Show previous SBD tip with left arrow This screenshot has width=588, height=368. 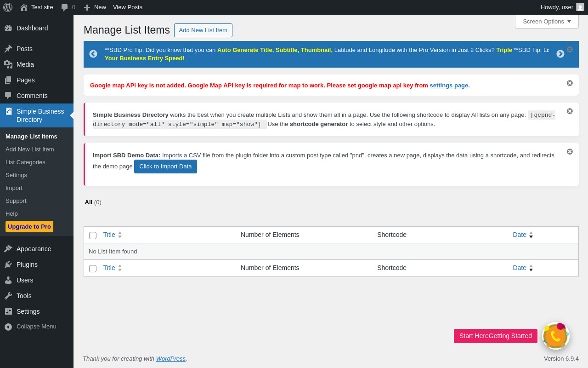pyautogui.click(x=93, y=54)
